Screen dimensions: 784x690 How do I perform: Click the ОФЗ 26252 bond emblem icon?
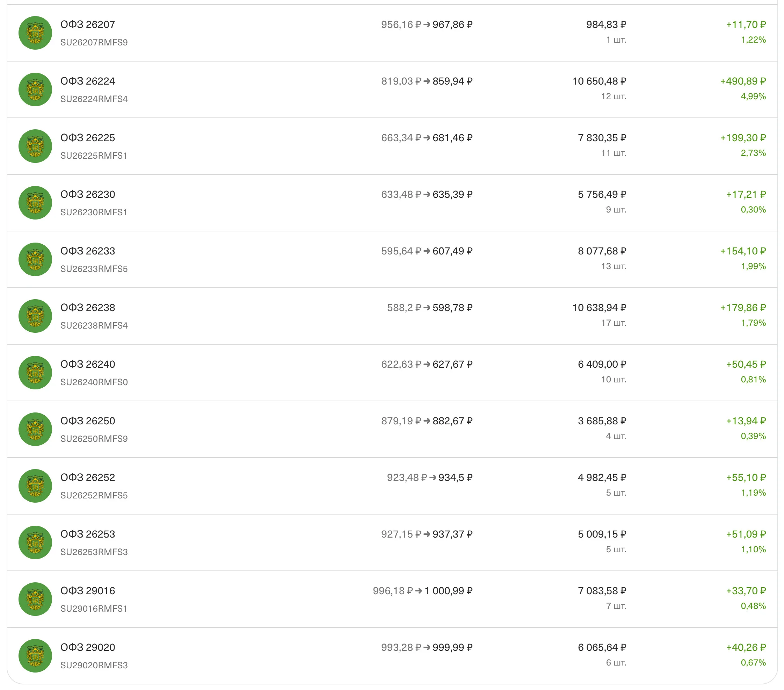point(35,486)
